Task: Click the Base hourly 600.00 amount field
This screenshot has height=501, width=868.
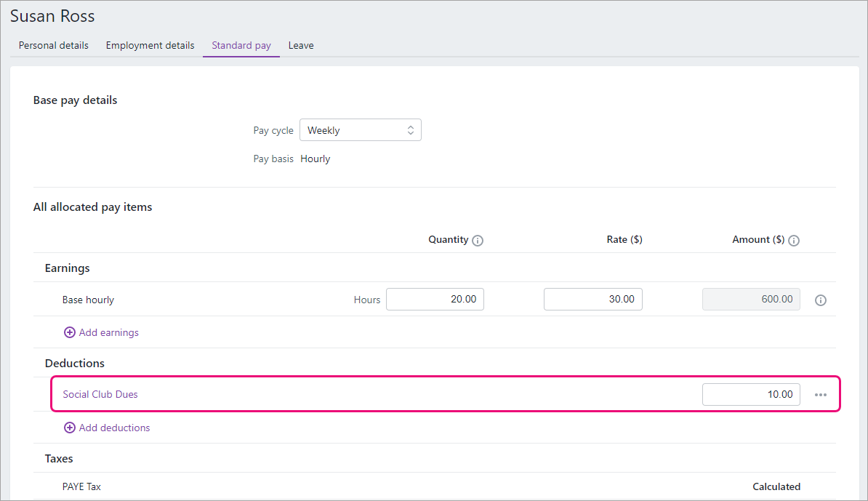Action: (x=751, y=299)
